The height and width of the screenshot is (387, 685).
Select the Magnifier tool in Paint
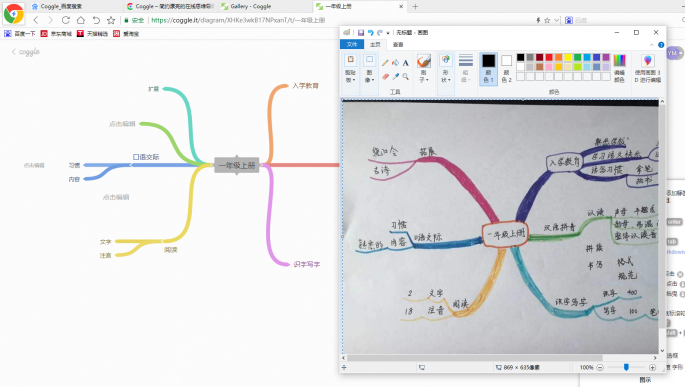pos(405,76)
